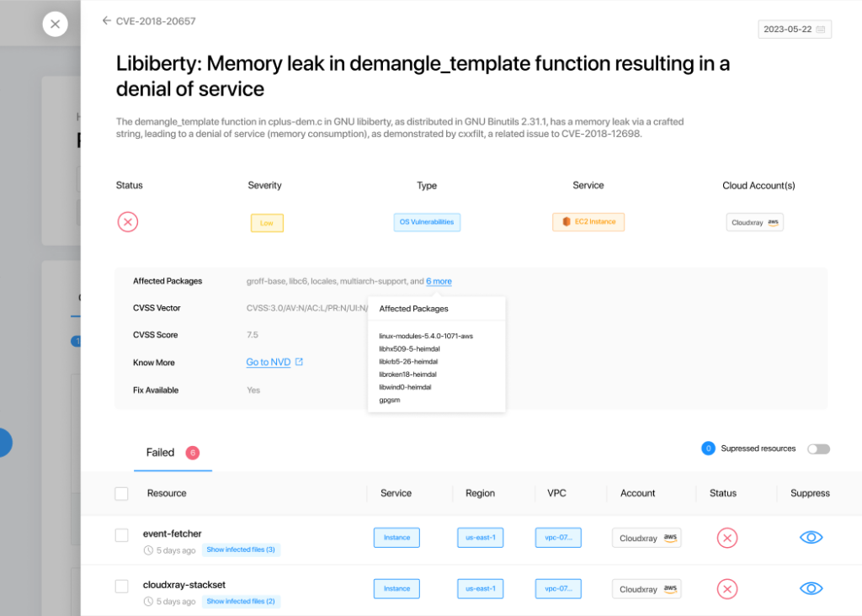
Task: Click the back arrow beside CVE-2018-20657
Action: [x=106, y=21]
